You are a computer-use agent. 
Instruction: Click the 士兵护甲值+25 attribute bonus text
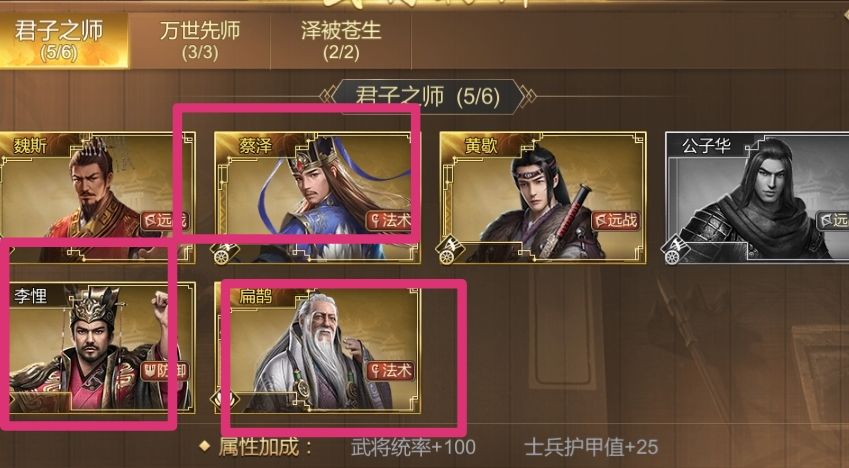pyautogui.click(x=591, y=447)
